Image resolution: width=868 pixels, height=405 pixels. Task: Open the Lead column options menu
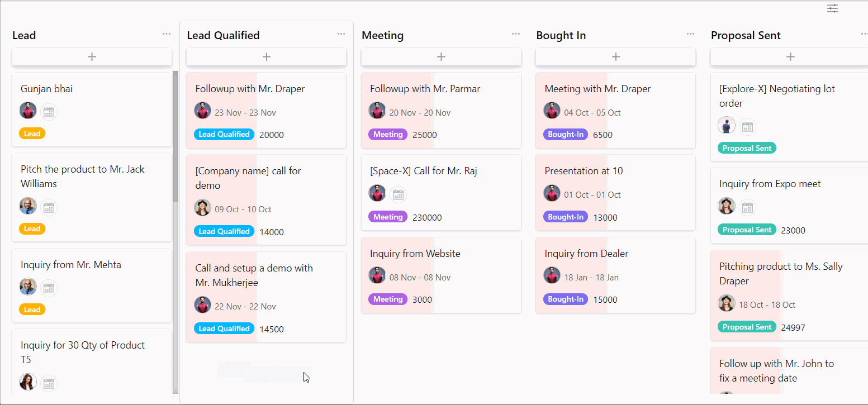point(166,34)
